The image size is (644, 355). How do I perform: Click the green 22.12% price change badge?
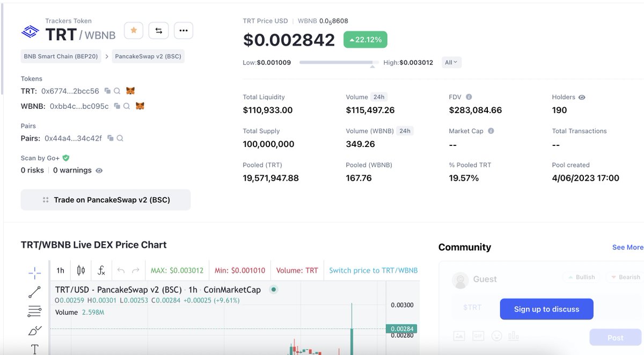pyautogui.click(x=365, y=40)
